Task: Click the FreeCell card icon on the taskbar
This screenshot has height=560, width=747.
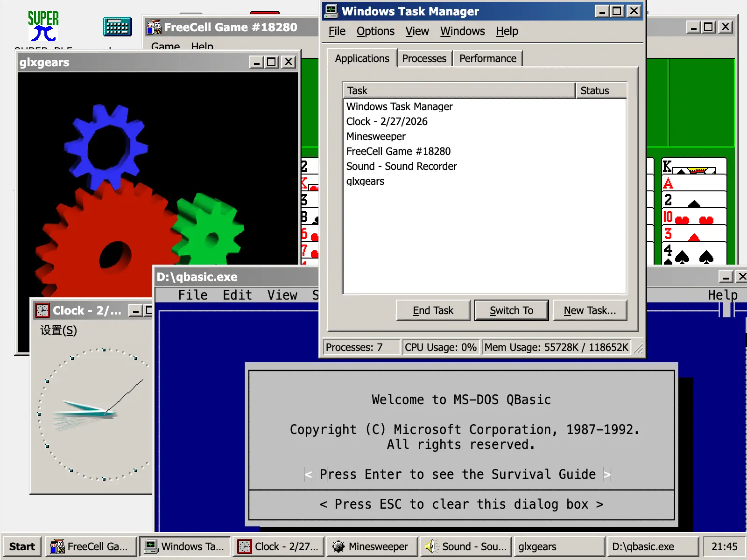Action: pos(57,546)
